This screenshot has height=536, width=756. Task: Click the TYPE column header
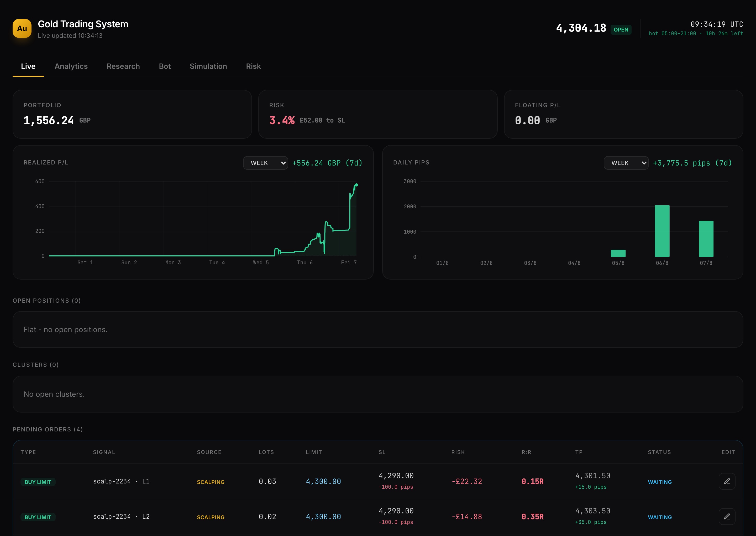click(x=28, y=452)
